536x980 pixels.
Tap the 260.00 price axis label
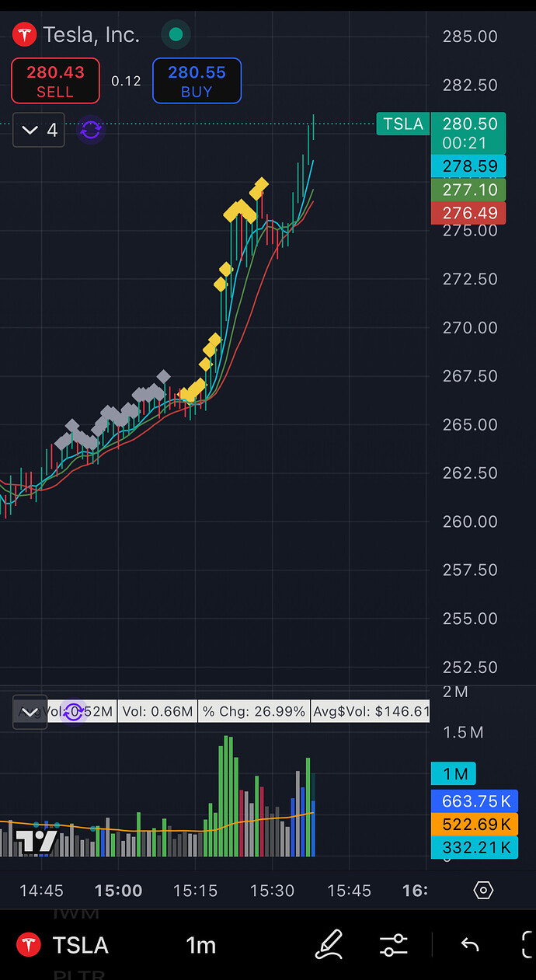click(x=469, y=521)
